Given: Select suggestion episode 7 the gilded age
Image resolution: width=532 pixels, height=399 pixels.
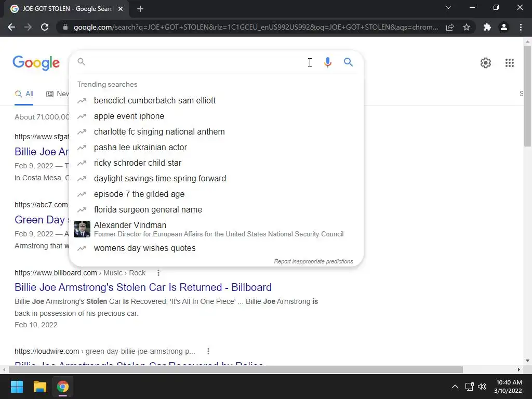Looking at the screenshot, I should tap(216, 194).
